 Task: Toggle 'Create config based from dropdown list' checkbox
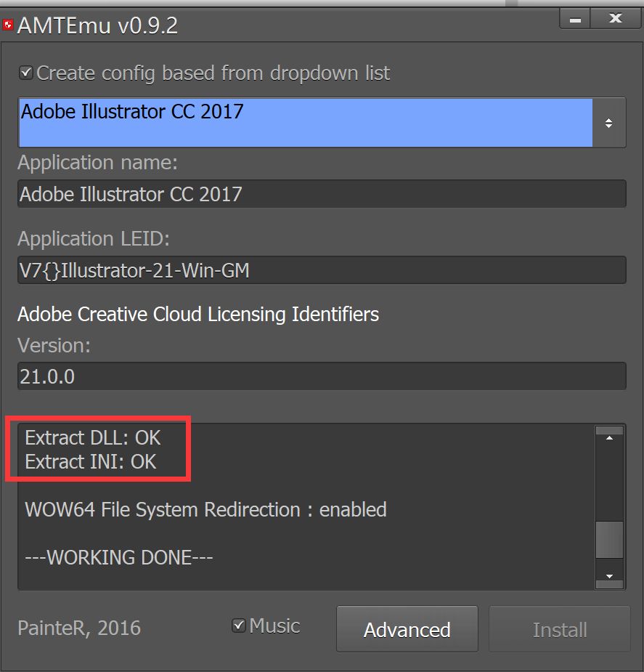click(26, 73)
